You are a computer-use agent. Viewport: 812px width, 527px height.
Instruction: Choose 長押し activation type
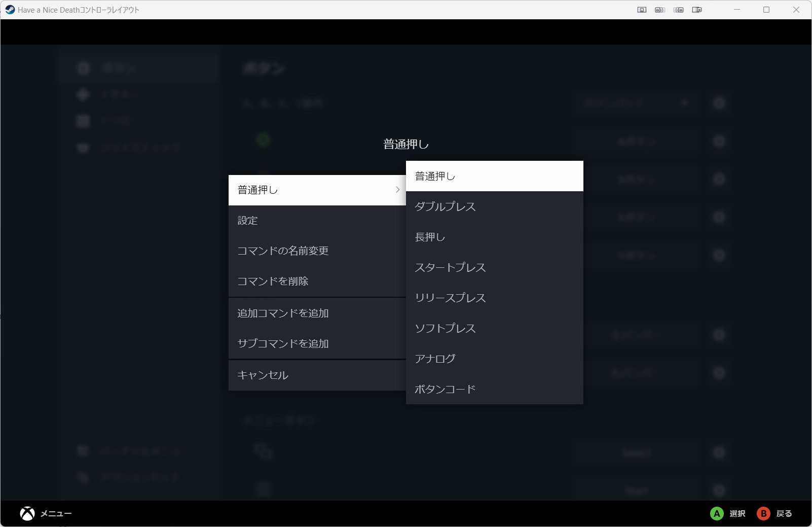[494, 237]
